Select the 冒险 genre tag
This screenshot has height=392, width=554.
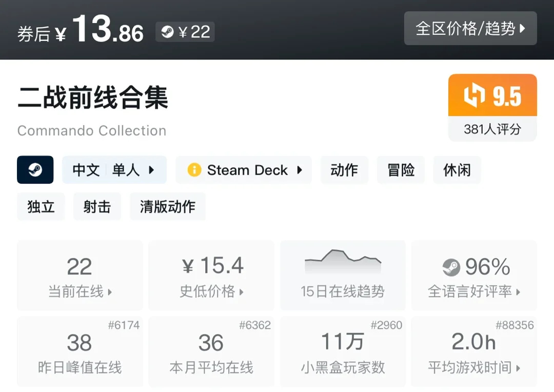point(401,170)
